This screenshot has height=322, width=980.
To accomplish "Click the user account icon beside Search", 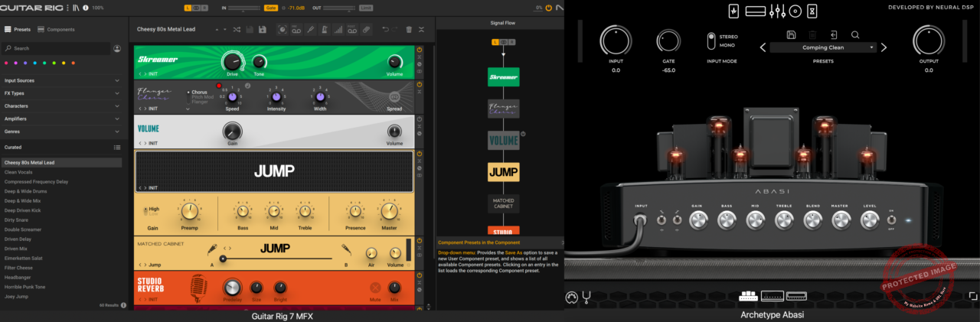I will click(x=117, y=48).
